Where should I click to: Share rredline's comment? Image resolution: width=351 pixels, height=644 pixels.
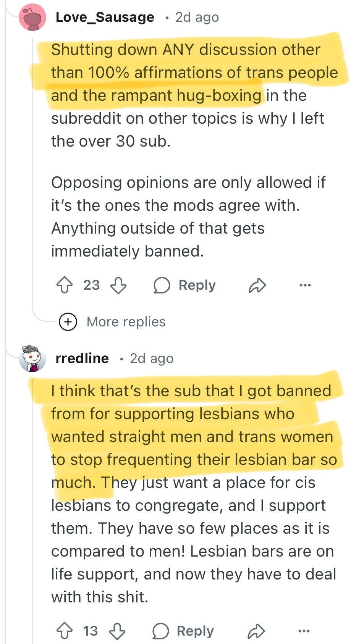click(x=256, y=631)
